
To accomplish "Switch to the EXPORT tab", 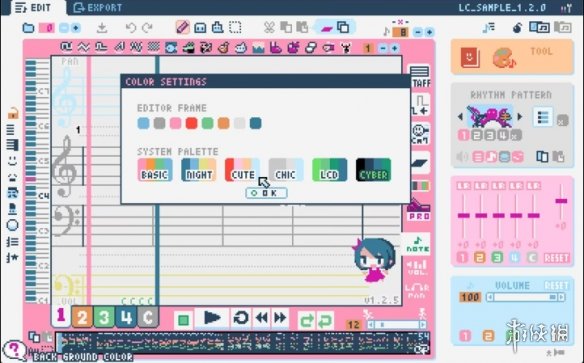I will pos(98,8).
